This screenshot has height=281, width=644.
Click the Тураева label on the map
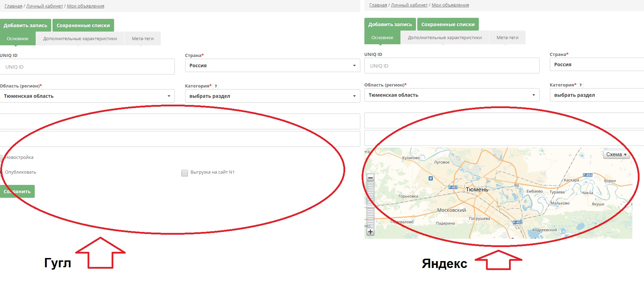pos(557,192)
